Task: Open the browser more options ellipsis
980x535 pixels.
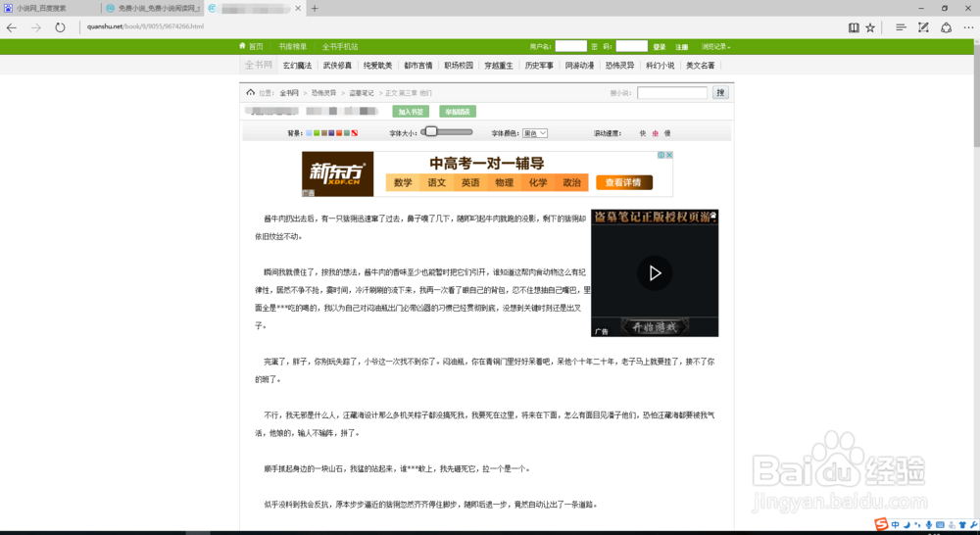Action: point(968,27)
